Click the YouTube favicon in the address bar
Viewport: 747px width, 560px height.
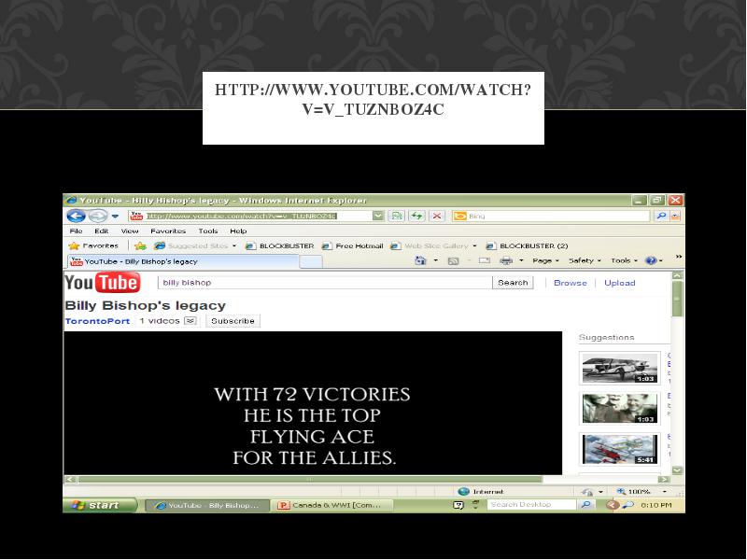point(136,217)
